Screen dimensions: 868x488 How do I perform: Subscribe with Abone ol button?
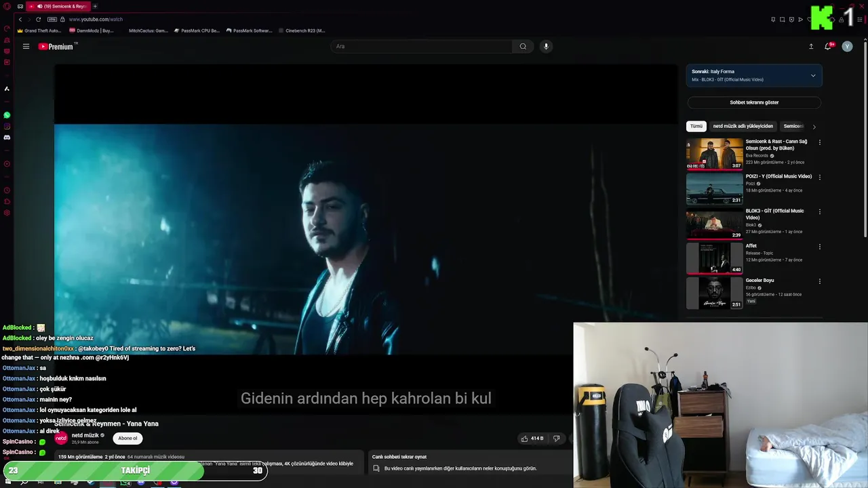127,439
